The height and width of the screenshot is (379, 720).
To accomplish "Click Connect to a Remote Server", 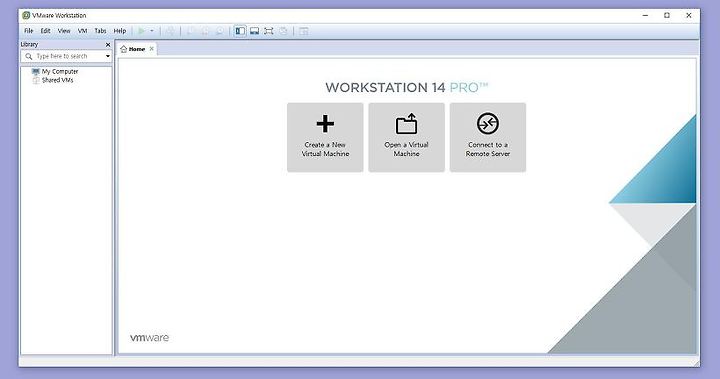I will click(x=488, y=137).
